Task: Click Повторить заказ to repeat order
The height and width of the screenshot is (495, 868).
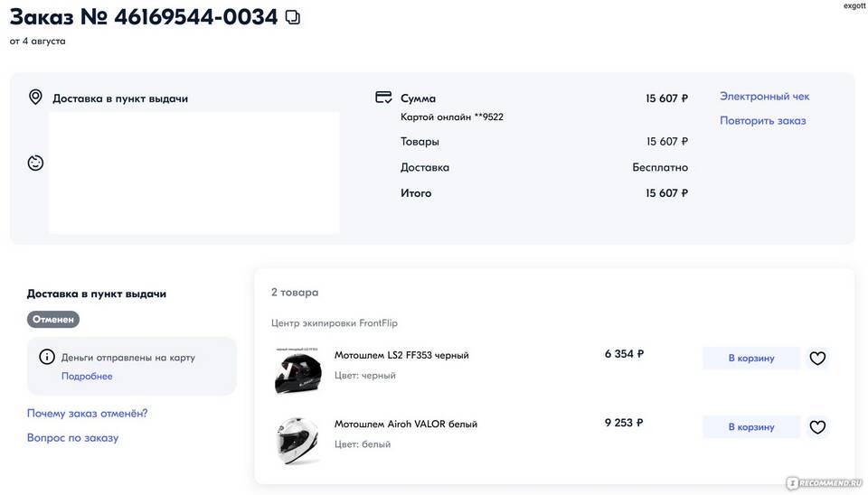Action: click(762, 120)
